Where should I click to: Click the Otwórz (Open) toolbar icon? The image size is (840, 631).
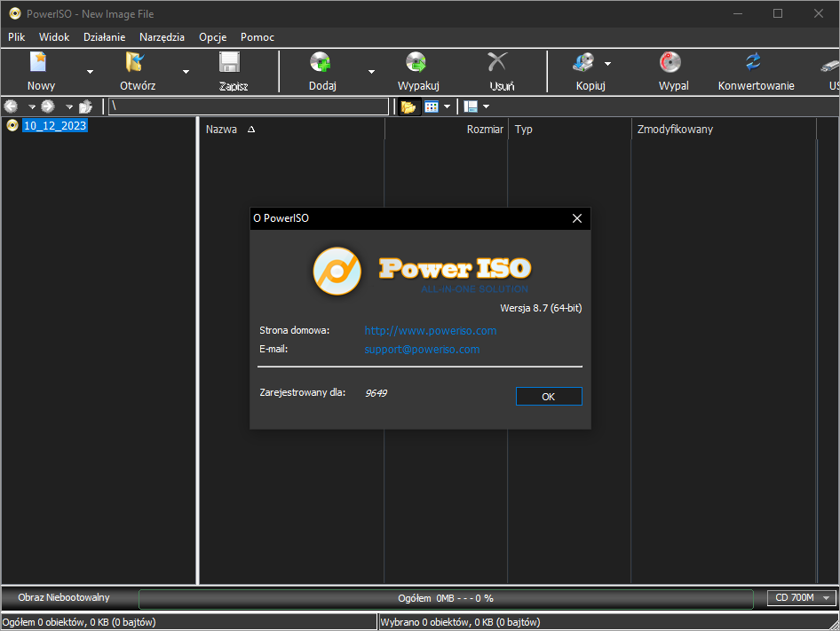coord(135,62)
